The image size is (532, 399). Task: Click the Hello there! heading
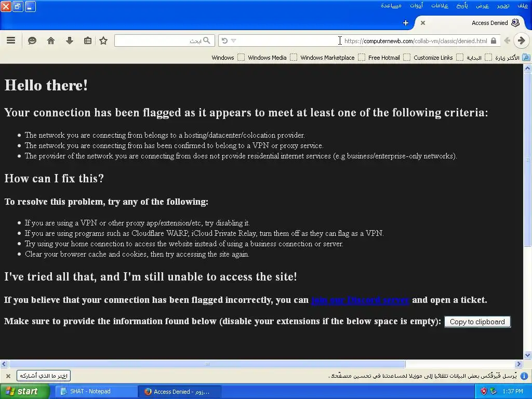46,85
